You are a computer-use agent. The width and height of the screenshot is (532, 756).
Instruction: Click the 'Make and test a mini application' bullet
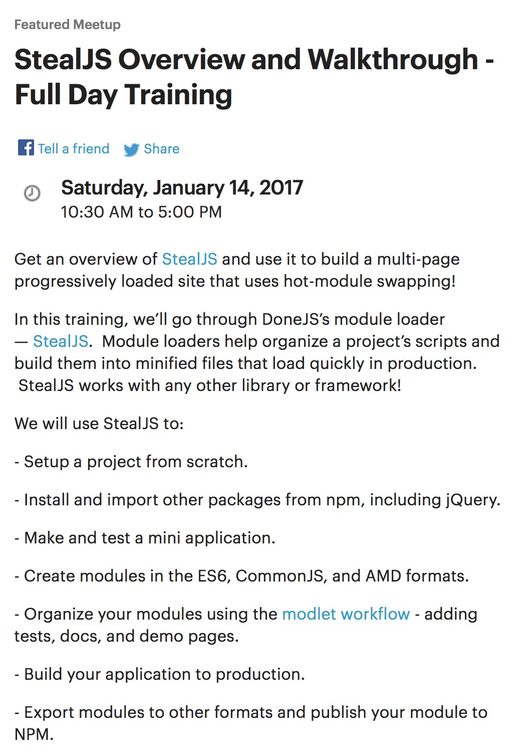pyautogui.click(x=145, y=538)
